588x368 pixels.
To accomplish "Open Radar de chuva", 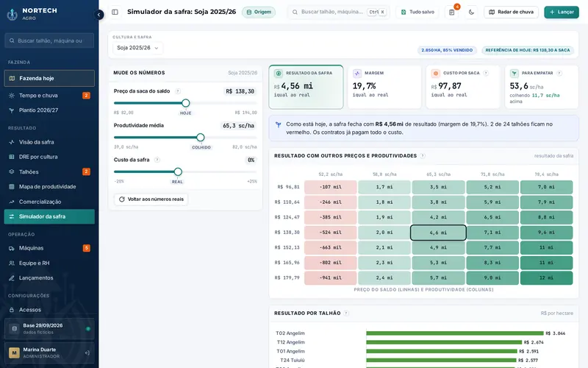I will [x=511, y=12].
